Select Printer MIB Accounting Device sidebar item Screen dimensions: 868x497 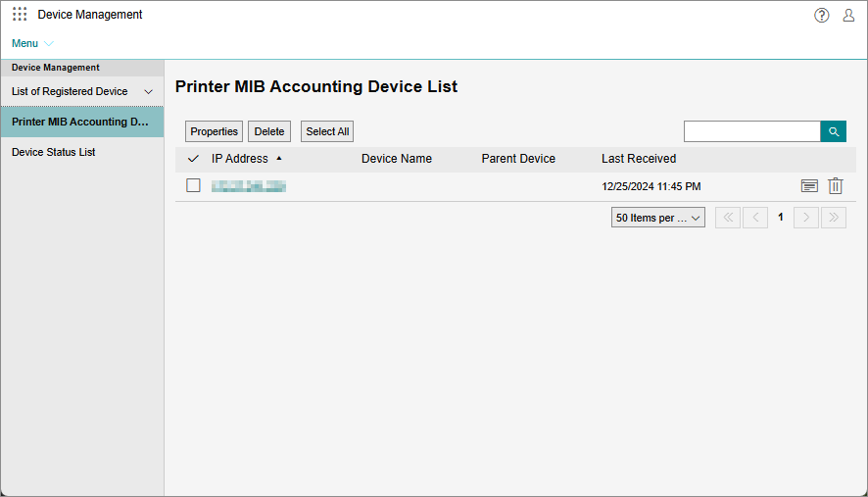coord(82,122)
